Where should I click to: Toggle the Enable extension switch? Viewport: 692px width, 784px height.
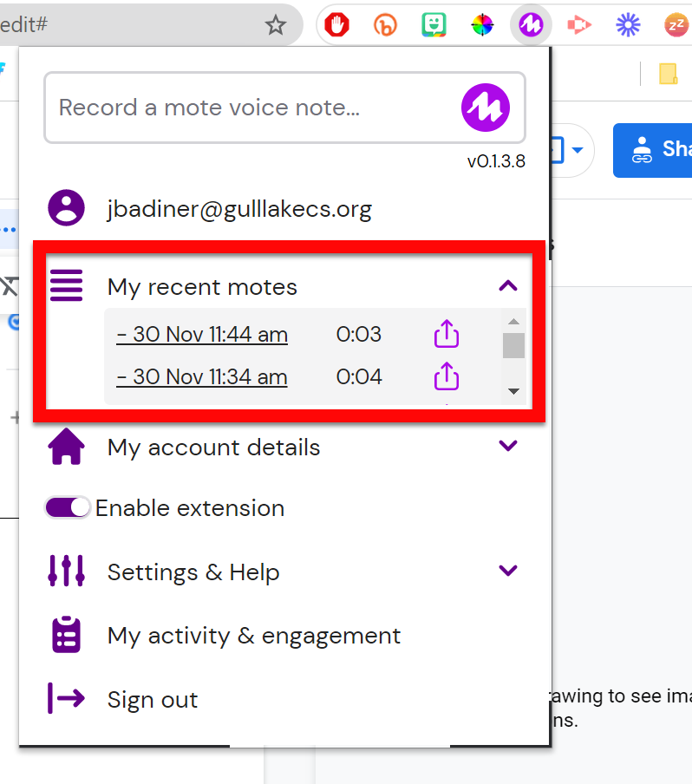tap(67, 507)
